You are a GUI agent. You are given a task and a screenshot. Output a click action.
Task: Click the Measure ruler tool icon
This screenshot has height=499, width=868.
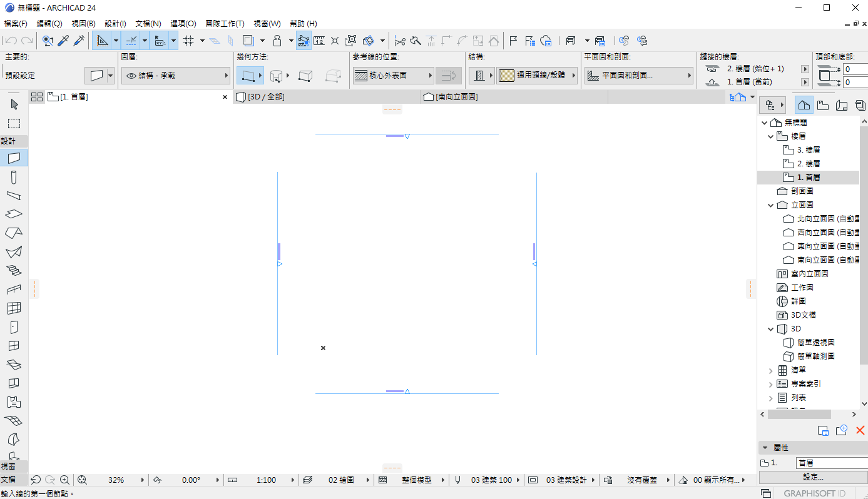319,41
